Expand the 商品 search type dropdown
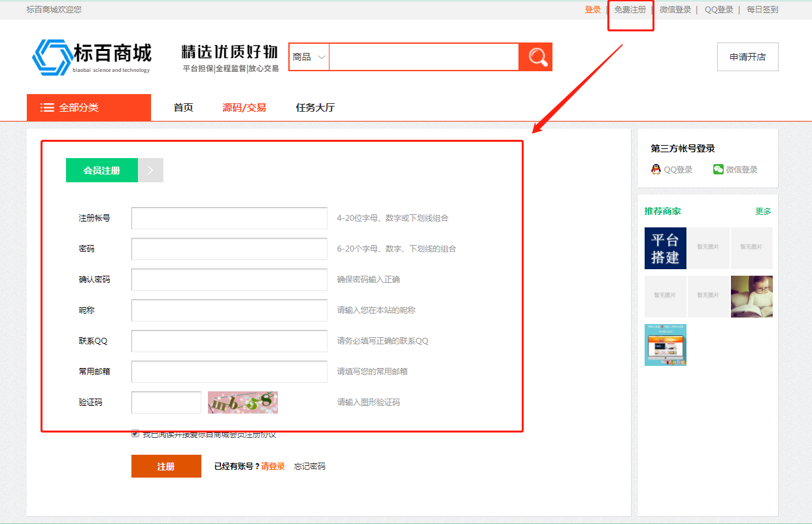Screen dimensions: 812x524 pos(309,57)
